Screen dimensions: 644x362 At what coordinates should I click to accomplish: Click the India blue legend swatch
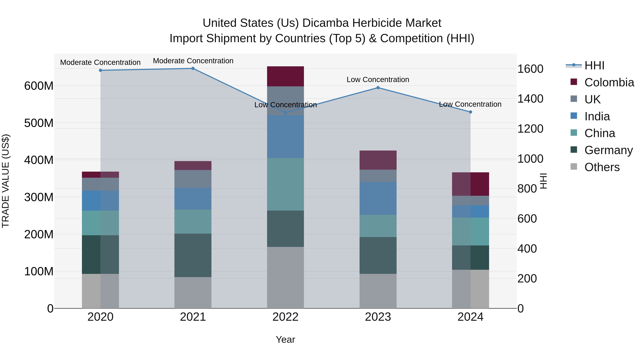pyautogui.click(x=574, y=116)
